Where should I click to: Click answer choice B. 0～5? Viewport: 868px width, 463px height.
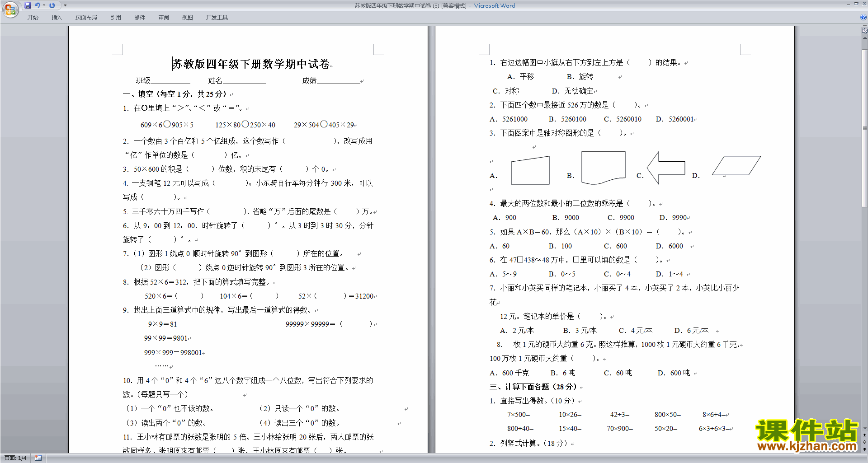coord(562,274)
